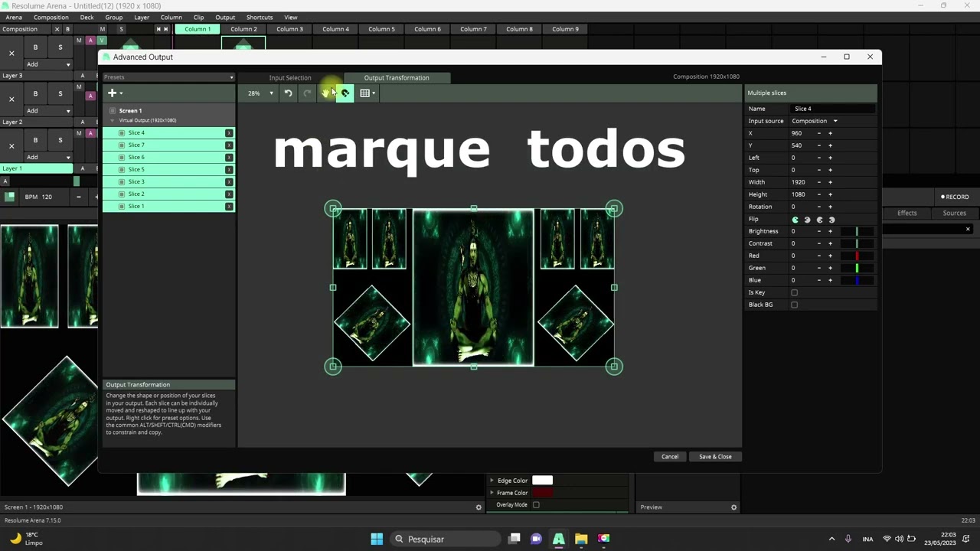Enable the Black BG checkbox

click(x=794, y=305)
